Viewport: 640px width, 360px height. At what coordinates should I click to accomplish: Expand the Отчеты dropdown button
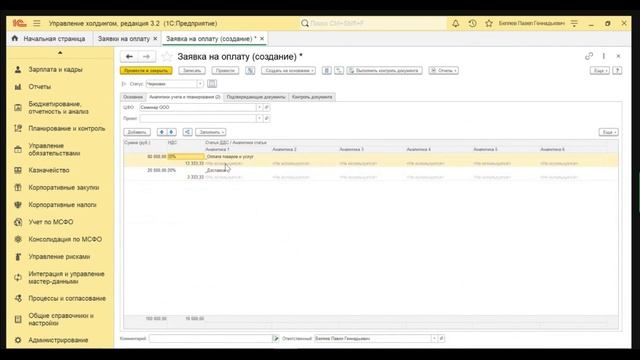pos(443,71)
